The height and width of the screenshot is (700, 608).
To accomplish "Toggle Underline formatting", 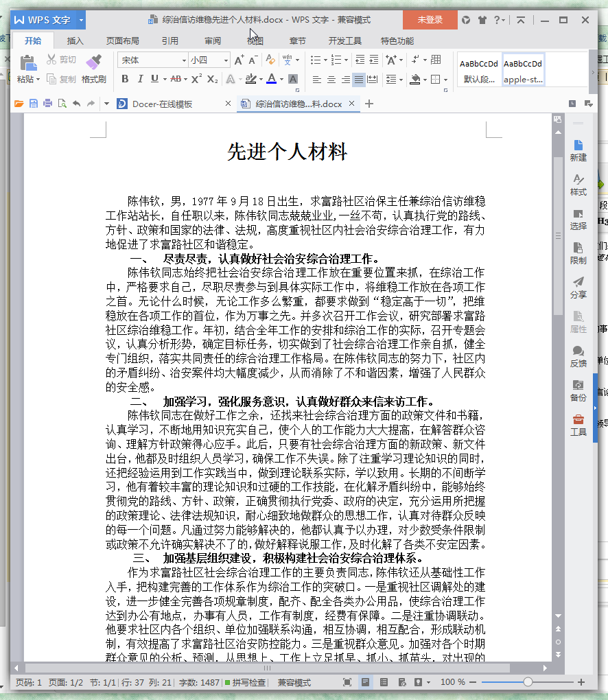I will coord(154,79).
